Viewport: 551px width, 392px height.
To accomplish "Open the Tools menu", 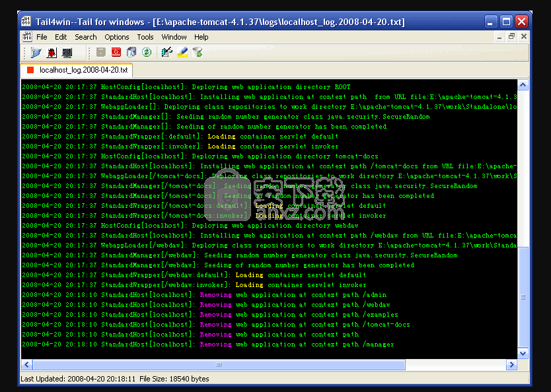I will 145,37.
